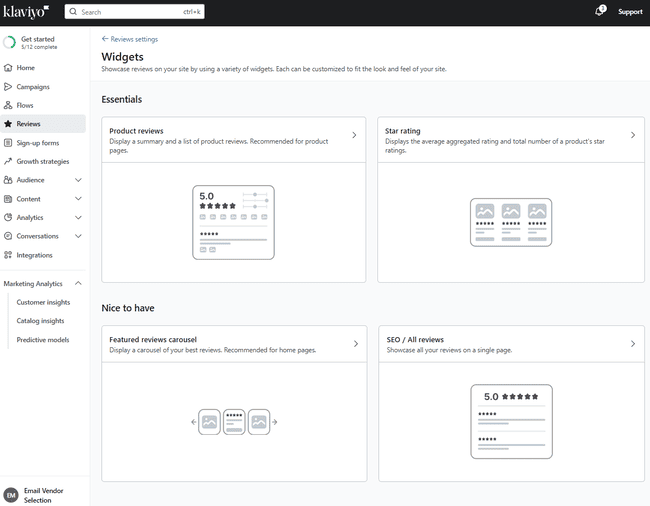Click the Content icon in sidebar
This screenshot has width=650, height=506.
[x=8, y=199]
